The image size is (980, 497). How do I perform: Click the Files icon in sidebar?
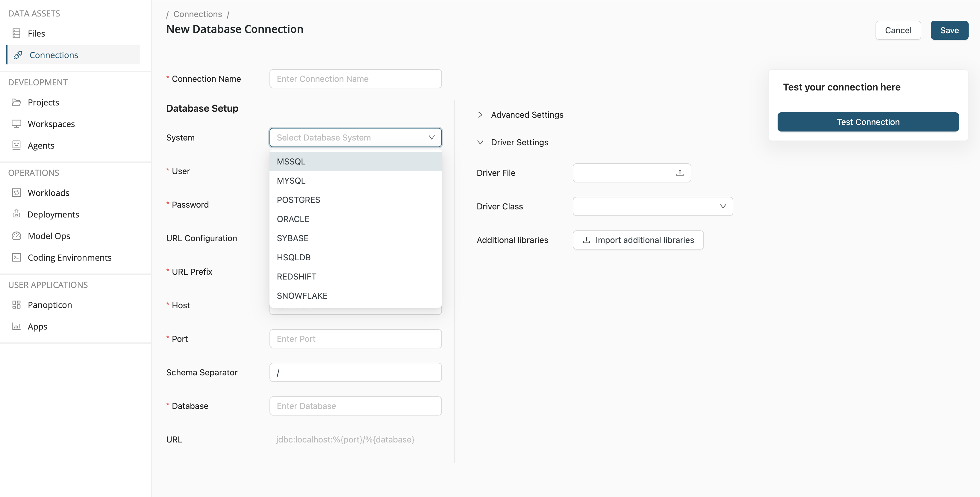[x=16, y=34]
